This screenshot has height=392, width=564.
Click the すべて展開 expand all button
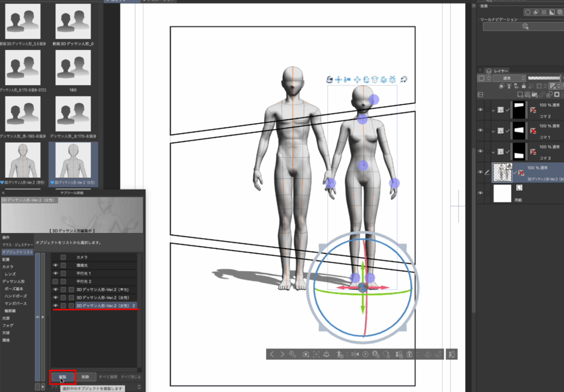(x=108, y=377)
